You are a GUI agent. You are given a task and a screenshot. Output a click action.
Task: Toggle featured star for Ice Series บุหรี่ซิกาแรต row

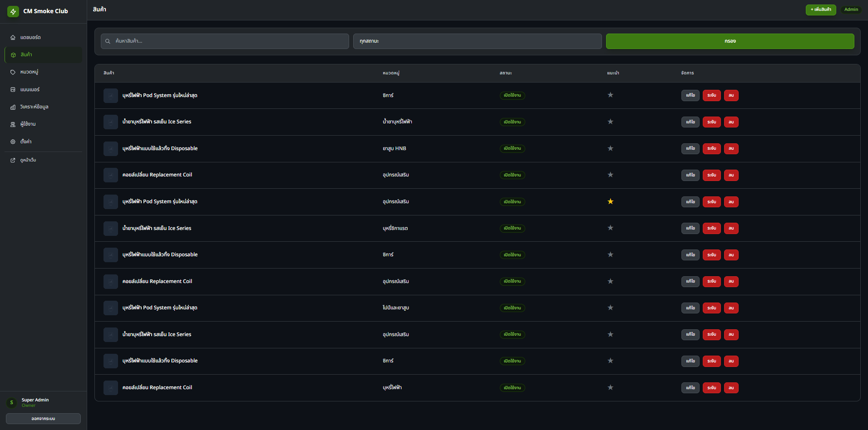[x=611, y=228]
